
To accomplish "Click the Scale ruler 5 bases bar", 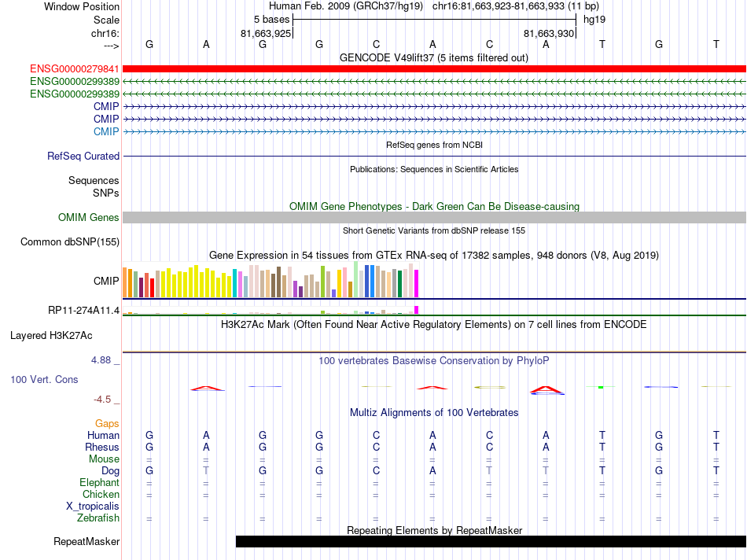I will point(435,20).
